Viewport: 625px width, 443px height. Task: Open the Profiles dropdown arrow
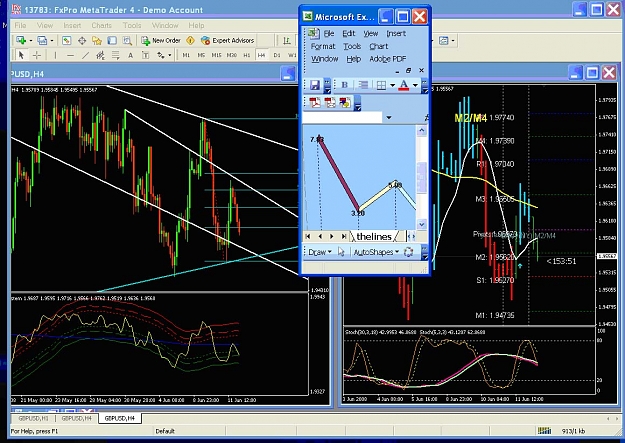(x=52, y=41)
